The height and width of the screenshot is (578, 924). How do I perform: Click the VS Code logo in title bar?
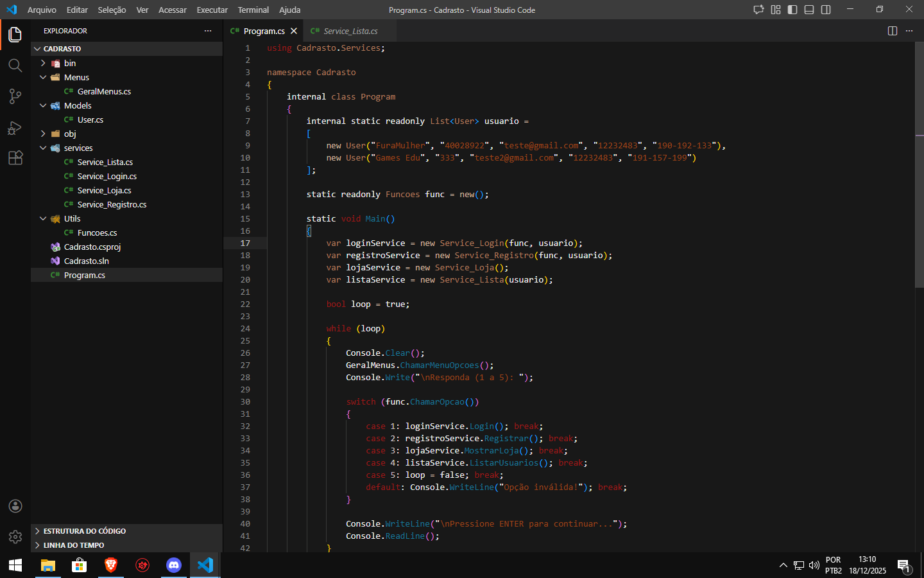[12, 10]
